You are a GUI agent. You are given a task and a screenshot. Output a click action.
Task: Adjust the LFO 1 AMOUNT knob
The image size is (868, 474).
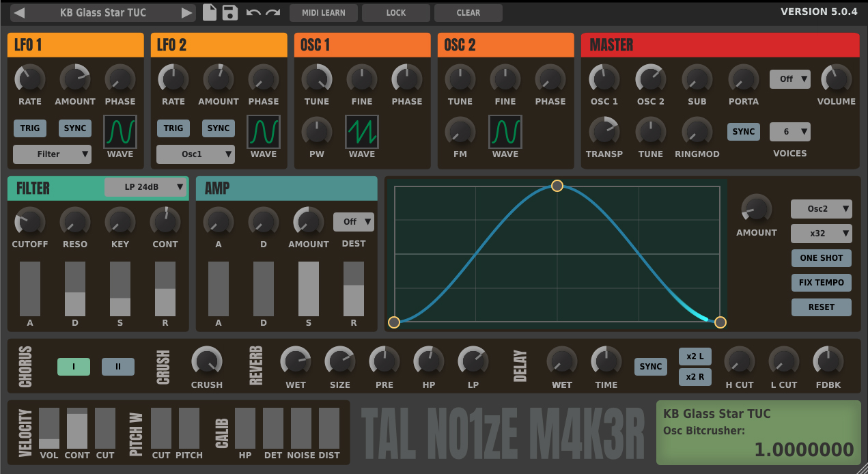click(75, 79)
